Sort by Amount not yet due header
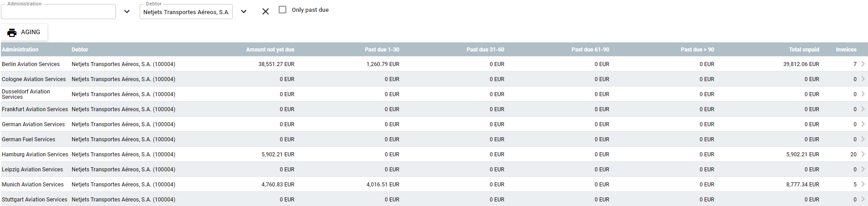The height and width of the screenshot is (206, 868). click(270, 50)
